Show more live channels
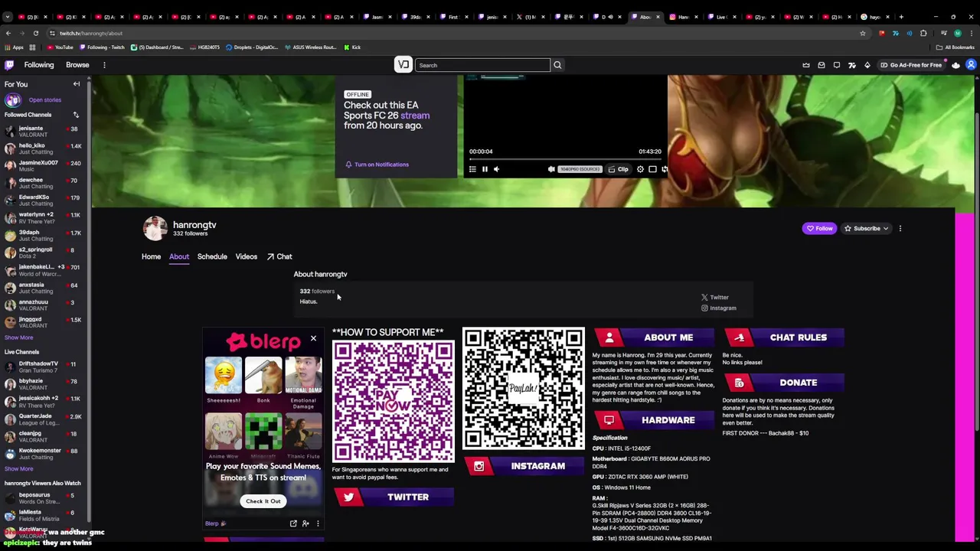 pos(18,468)
